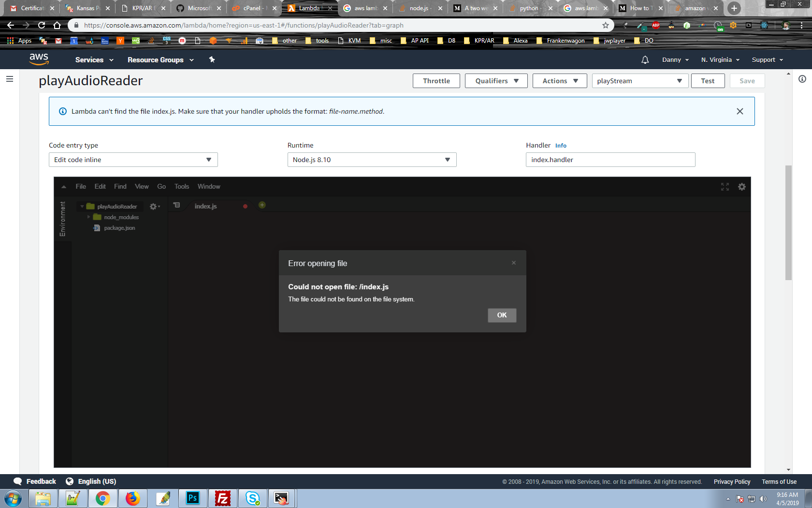Image resolution: width=812 pixels, height=508 pixels.
Task: Open the editor File menu
Action: [x=81, y=187]
